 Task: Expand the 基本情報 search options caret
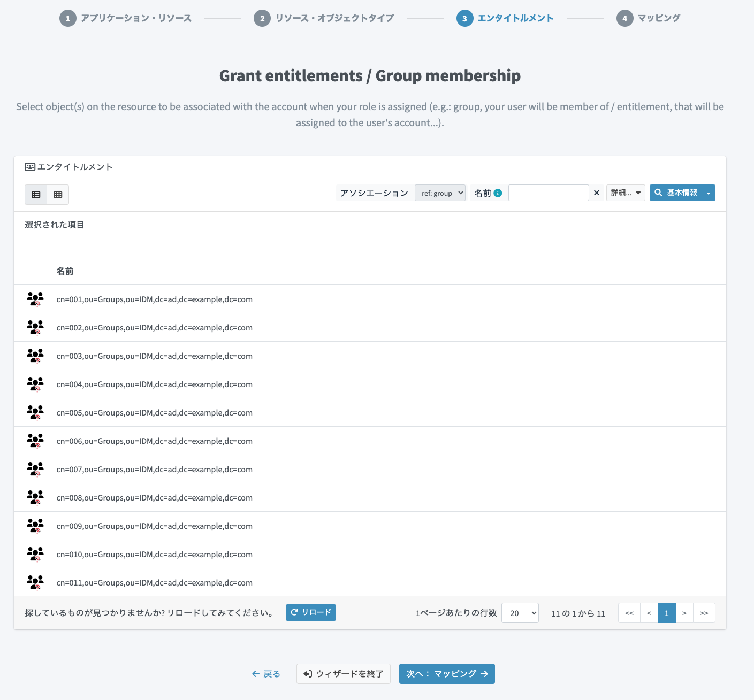click(x=709, y=193)
